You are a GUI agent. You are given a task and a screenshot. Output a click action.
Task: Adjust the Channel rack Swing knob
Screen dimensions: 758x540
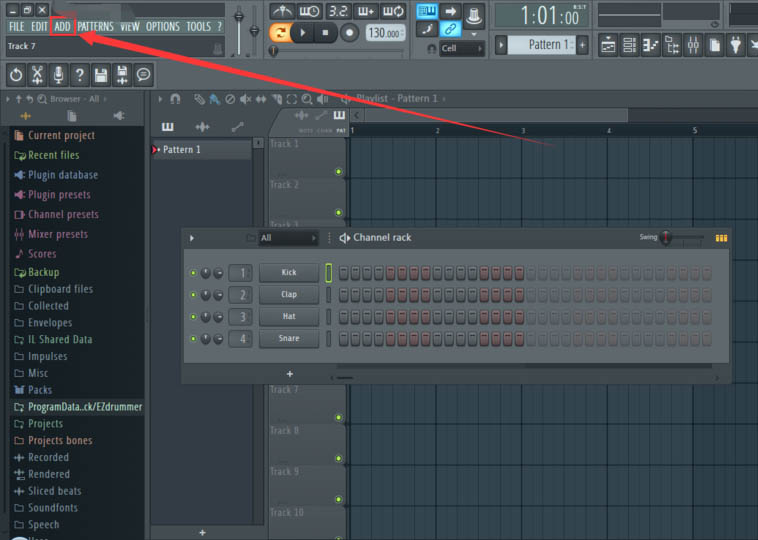click(666, 237)
